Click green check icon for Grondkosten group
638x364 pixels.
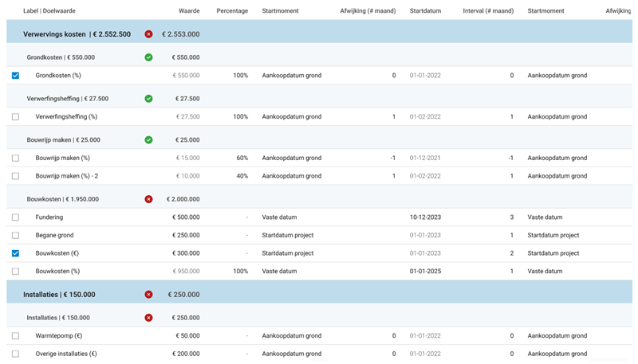[x=149, y=57]
